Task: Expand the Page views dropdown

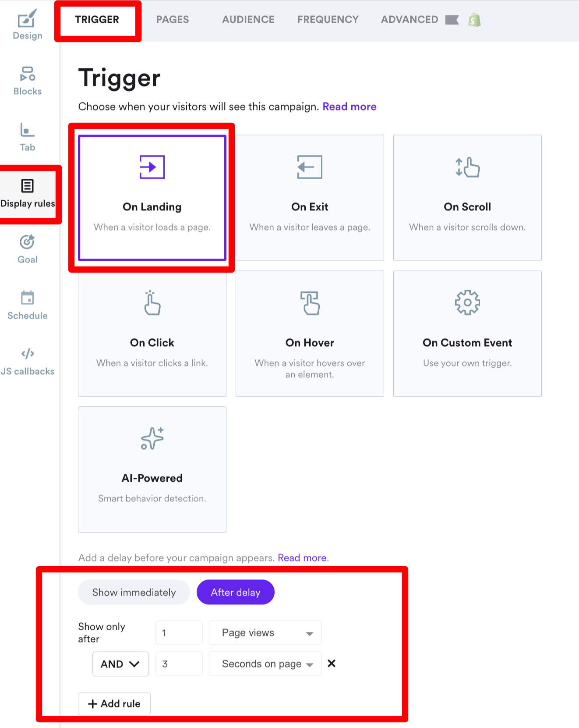Action: point(265,632)
